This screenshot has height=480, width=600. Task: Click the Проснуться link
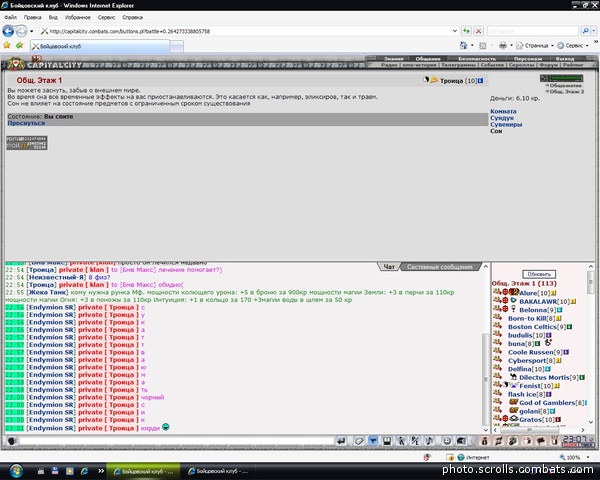coord(26,123)
